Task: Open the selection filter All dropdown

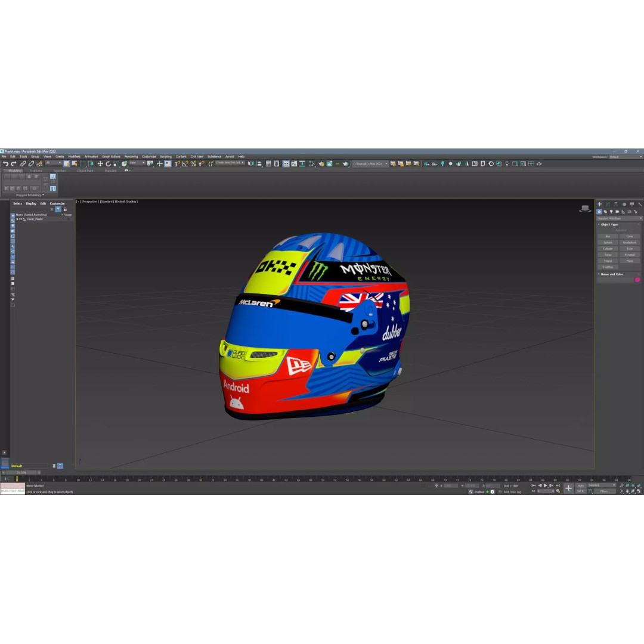Action: coord(53,163)
